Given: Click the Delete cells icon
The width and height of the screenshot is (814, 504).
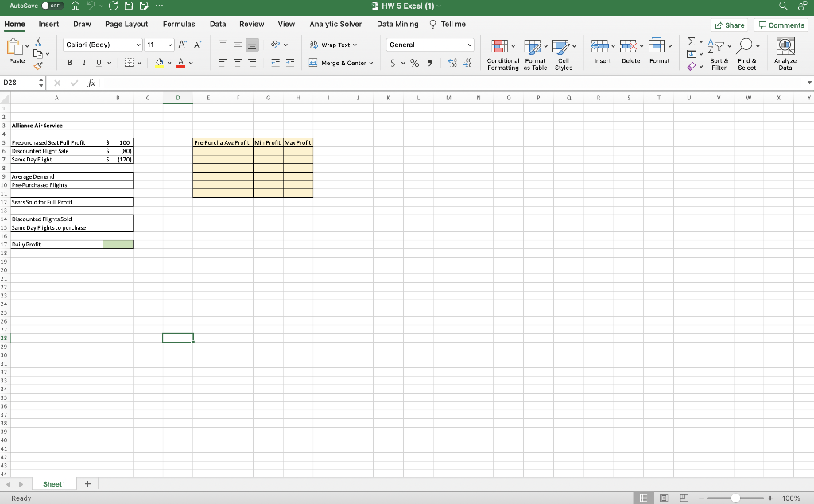Looking at the screenshot, I should tap(628, 47).
